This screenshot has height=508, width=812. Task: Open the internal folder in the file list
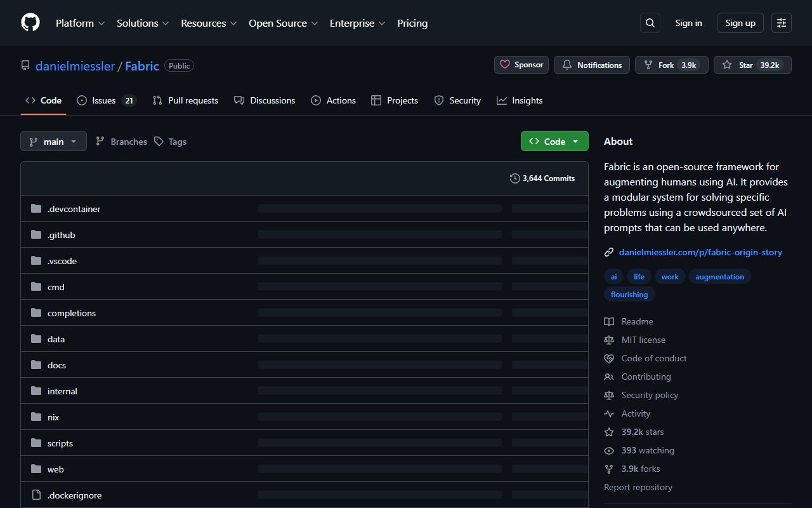coord(62,391)
